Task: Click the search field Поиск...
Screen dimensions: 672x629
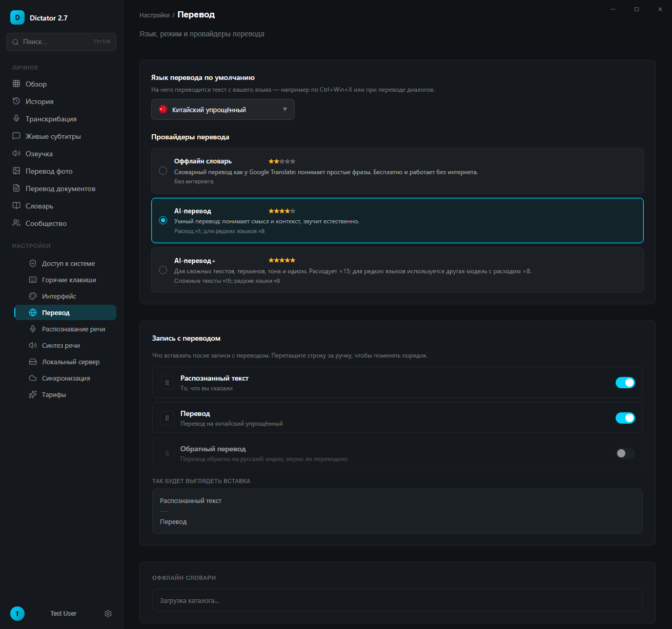Action: click(61, 42)
